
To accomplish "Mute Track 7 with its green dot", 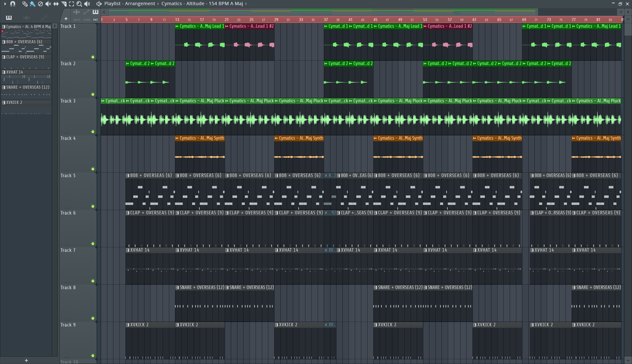I will (93, 281).
